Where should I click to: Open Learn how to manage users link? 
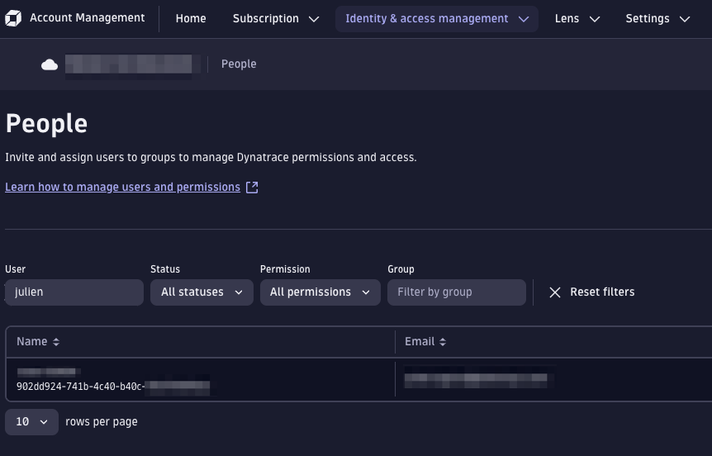pos(122,187)
